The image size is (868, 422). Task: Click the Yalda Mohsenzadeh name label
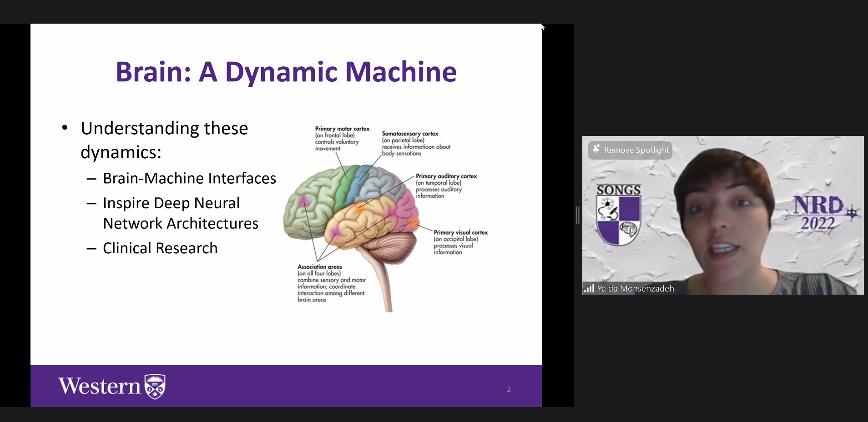636,288
